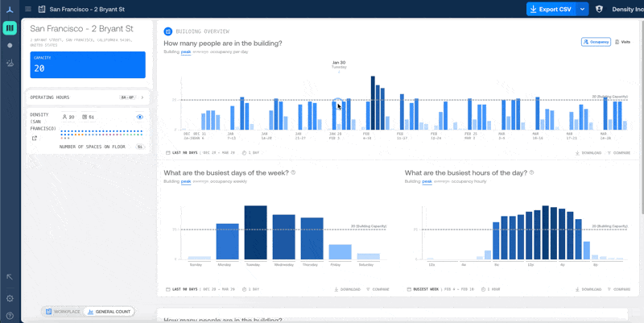Click the collapse arrow icon in sidebar
Screen dimensions: 644x323
(10, 277)
